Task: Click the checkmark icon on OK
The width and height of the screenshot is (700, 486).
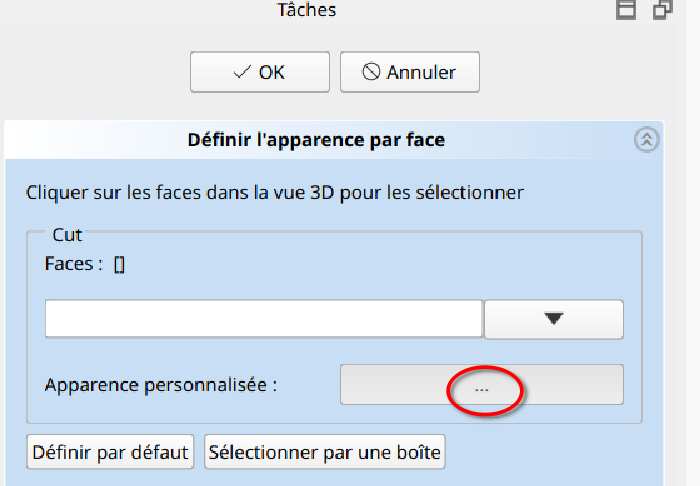Action: point(241,72)
